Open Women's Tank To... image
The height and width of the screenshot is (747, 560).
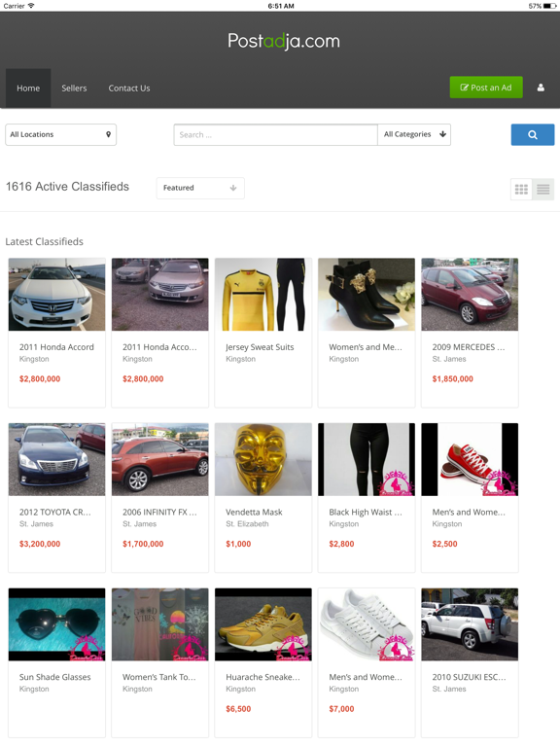(x=160, y=624)
